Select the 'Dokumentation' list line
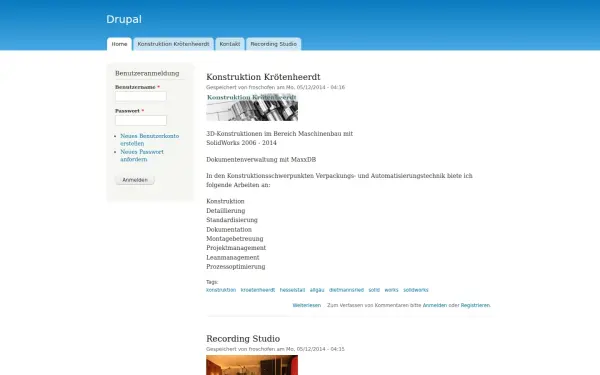The height and width of the screenshot is (375, 600). tap(229, 230)
